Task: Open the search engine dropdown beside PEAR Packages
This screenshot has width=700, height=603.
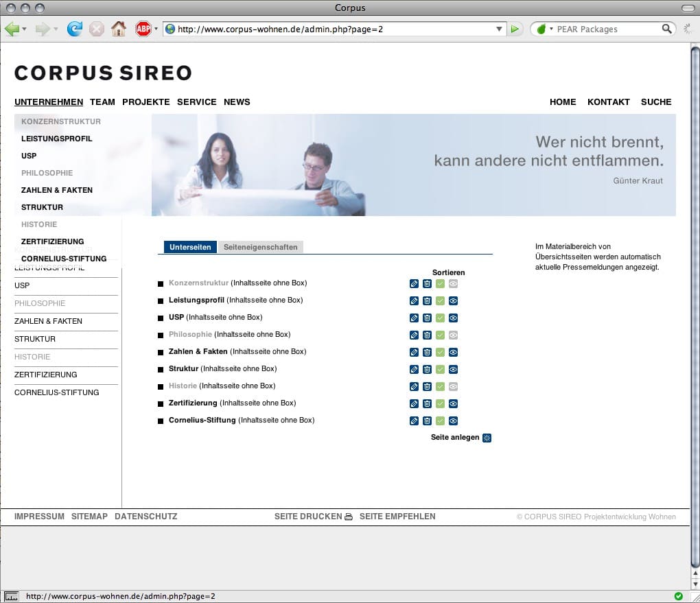Action: (551, 29)
